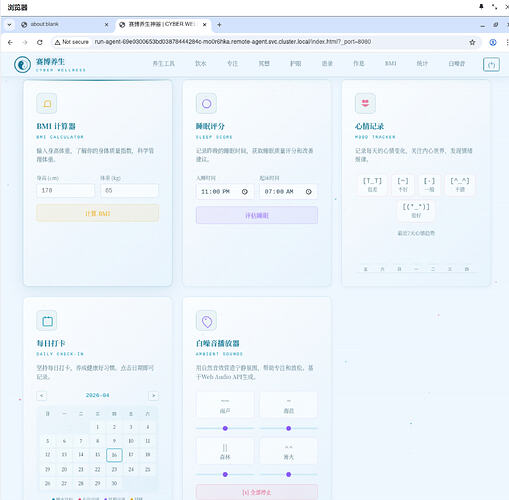
Task: Click the pink stop all sounds button
Action: (x=257, y=492)
